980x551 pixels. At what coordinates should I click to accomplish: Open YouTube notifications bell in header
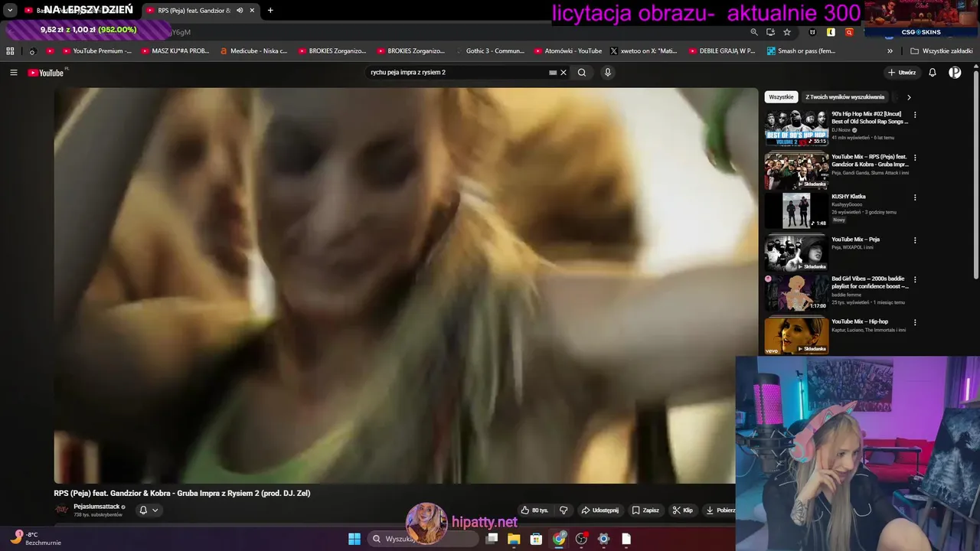click(x=933, y=73)
